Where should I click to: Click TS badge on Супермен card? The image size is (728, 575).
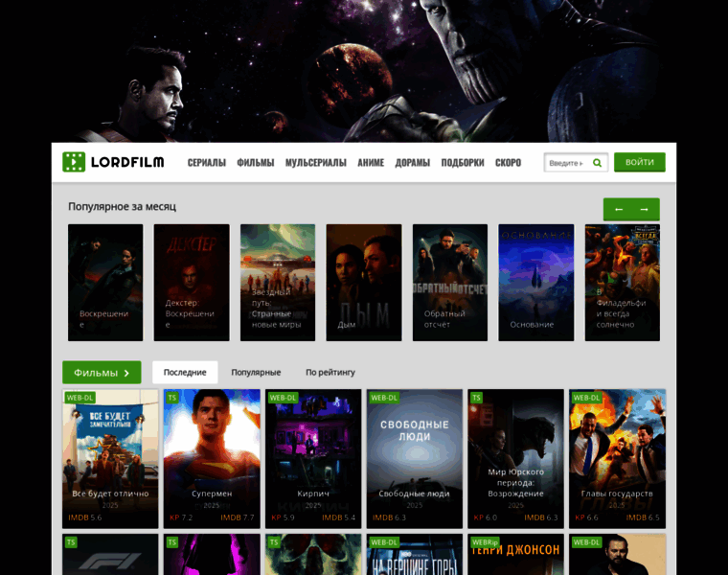172,398
